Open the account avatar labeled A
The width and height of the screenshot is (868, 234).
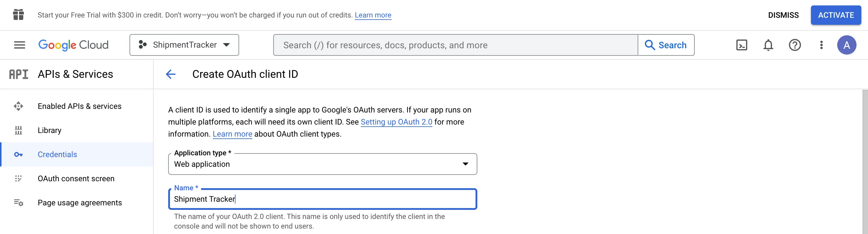pyautogui.click(x=847, y=45)
